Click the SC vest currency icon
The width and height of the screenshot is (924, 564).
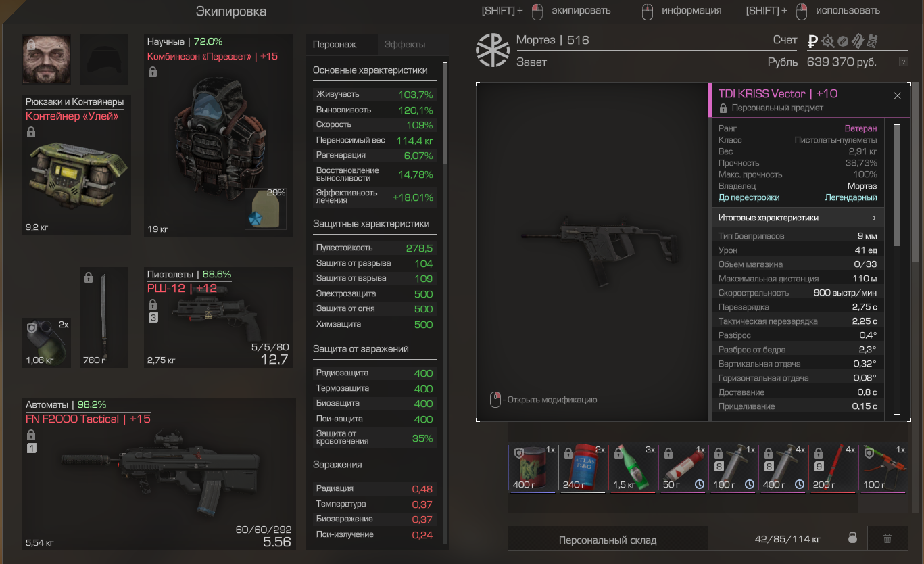click(872, 41)
